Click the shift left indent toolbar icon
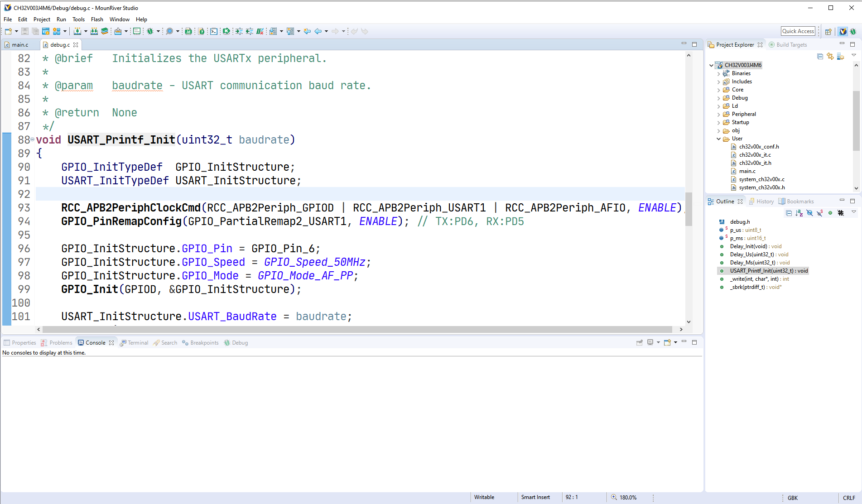 [249, 31]
